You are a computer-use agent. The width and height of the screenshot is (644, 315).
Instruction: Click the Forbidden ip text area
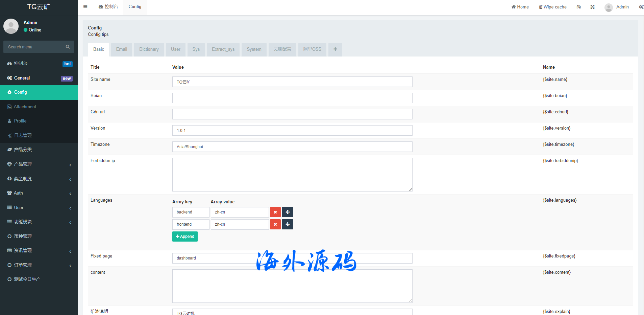coord(292,175)
